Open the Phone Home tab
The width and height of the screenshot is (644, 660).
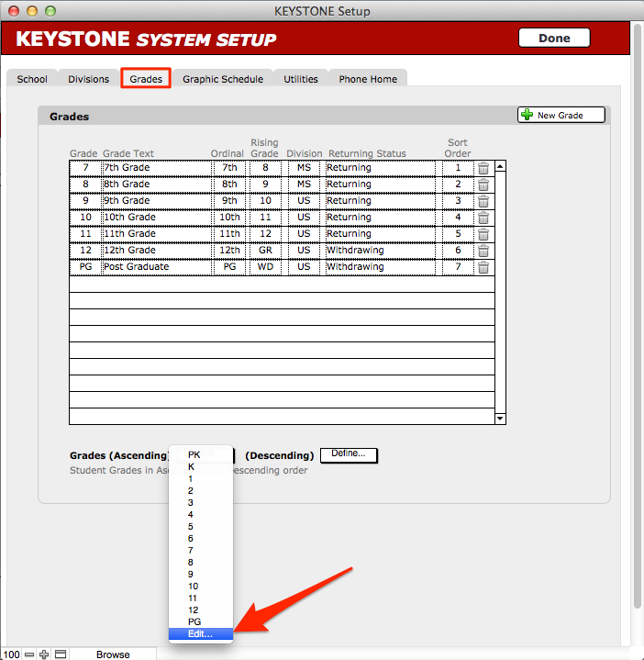(368, 79)
